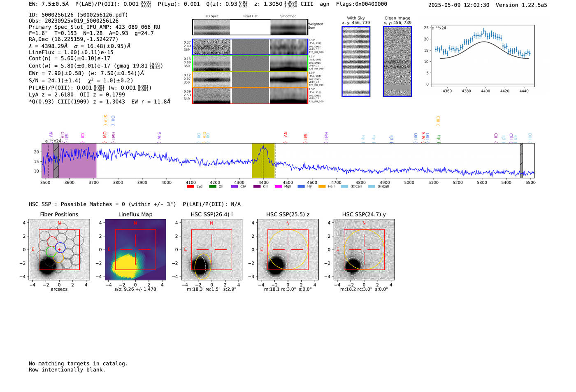Select the blue-bordered 2D spectrum row
The height and width of the screenshot is (392, 576).
tap(250, 47)
